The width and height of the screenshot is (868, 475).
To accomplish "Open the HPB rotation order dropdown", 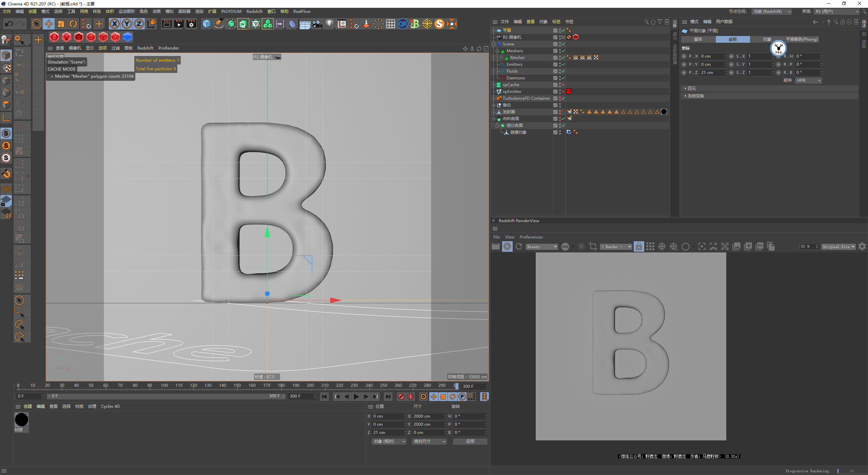I will tap(808, 80).
